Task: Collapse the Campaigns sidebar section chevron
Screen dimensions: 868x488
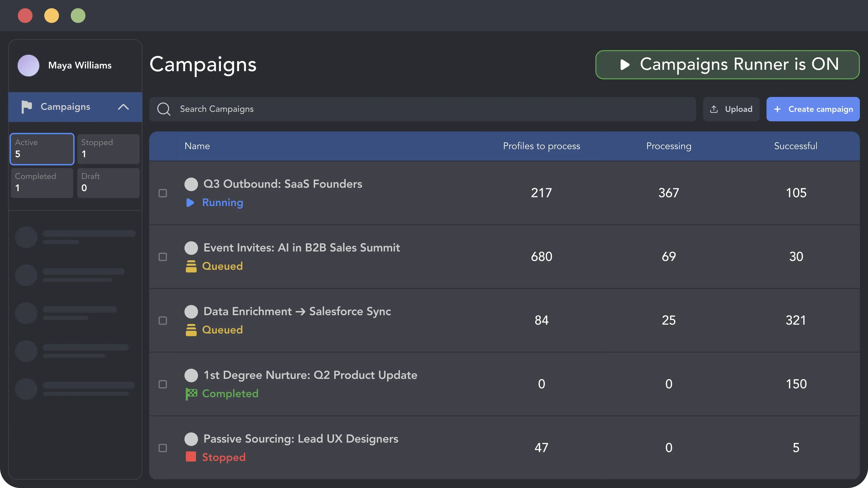Action: pos(123,107)
